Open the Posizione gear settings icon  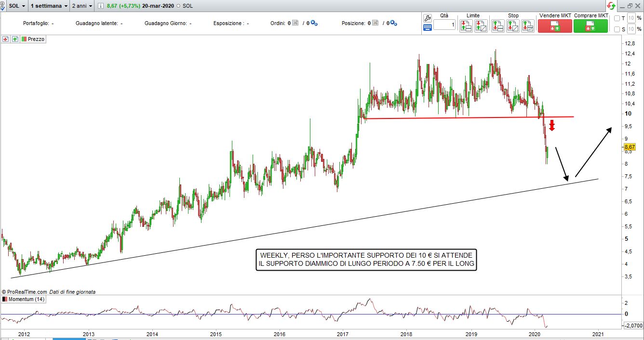pyautogui.click(x=393, y=23)
